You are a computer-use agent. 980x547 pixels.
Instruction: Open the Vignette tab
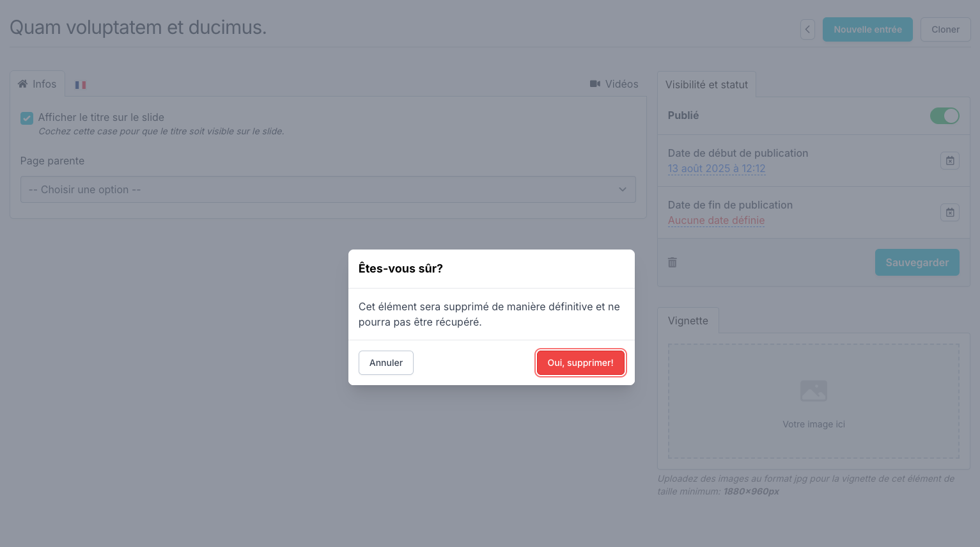[x=688, y=321]
